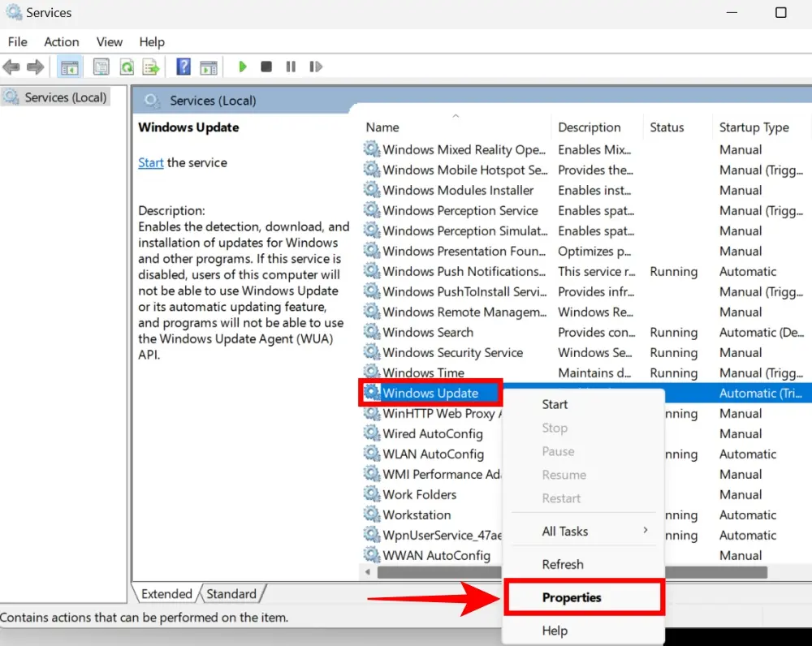812x646 pixels.
Task: Click gear icon of Windows Update row
Action: click(x=371, y=392)
